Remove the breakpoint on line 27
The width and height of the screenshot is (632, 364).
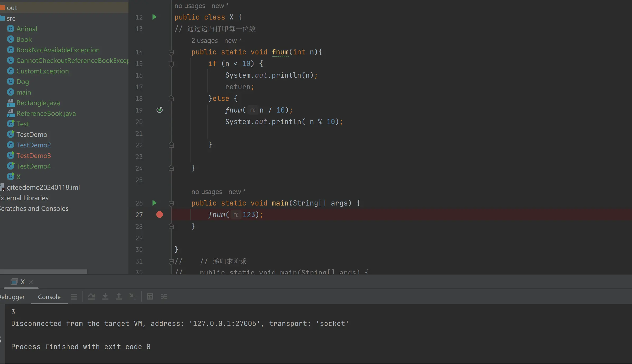coord(159,214)
